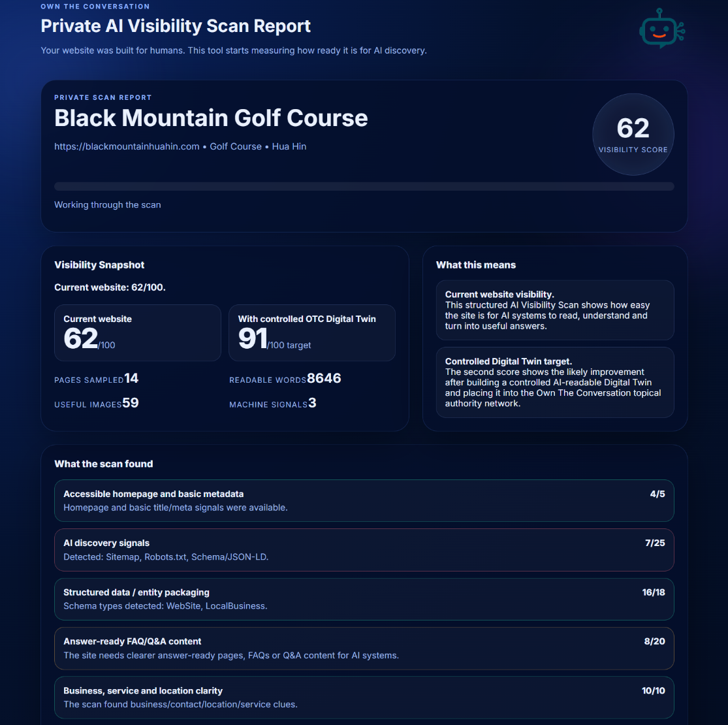Select the Private AI Visibility Scan Report heading
728x725 pixels.
(176, 26)
